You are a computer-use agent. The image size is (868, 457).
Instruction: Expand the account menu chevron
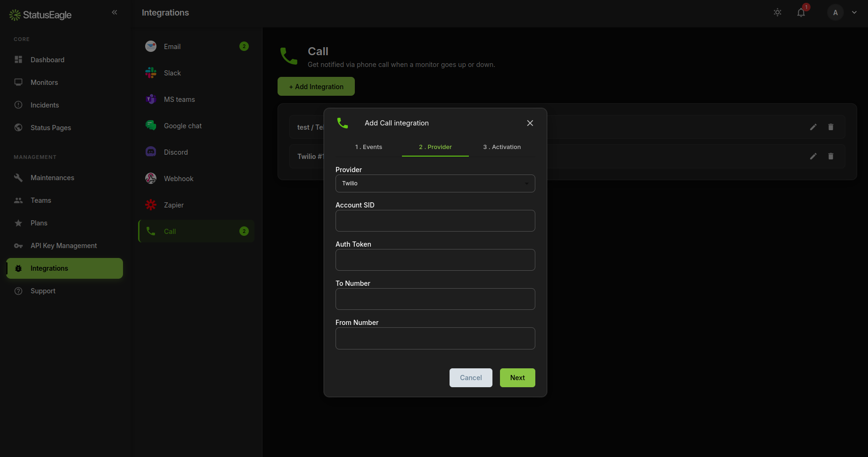click(854, 12)
